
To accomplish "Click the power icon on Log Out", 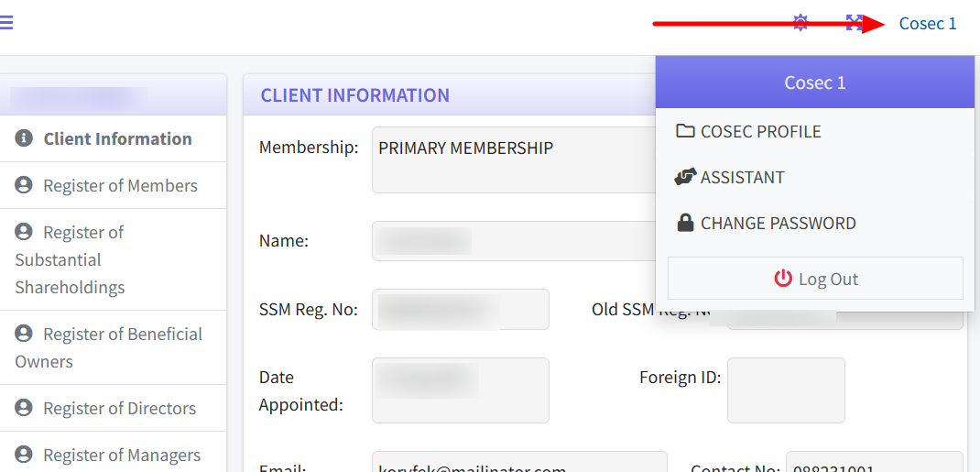I will click(x=783, y=279).
